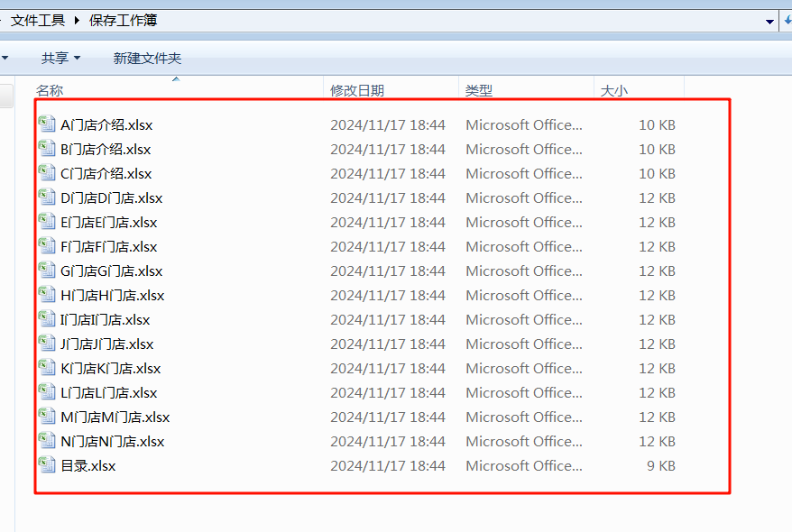Click file name L门店L门店.xlsx
792x532 pixels.
click(x=108, y=392)
